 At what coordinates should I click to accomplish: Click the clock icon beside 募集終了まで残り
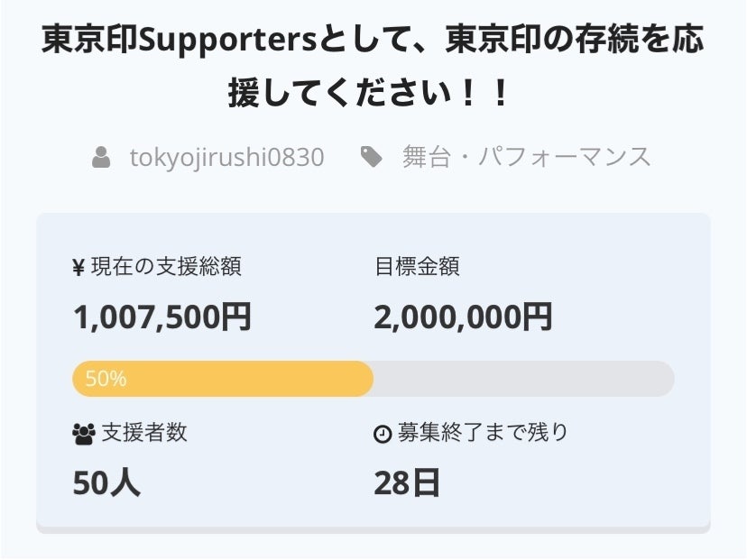point(383,434)
